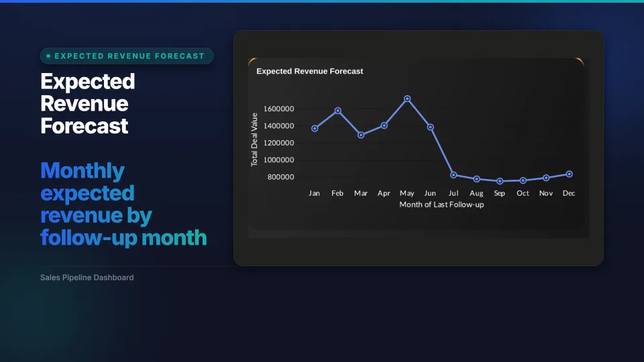Click the 'Total Deal Value' y-axis label
The height and width of the screenshot is (362, 644).
254,139
